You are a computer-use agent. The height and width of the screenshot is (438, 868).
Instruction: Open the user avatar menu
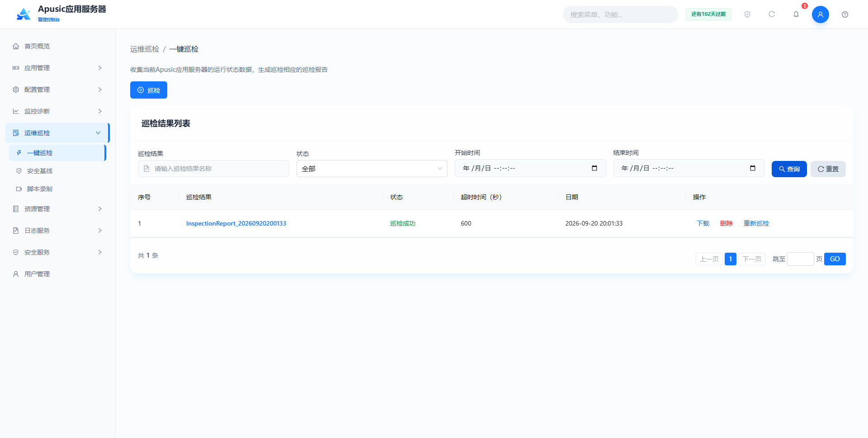(821, 14)
